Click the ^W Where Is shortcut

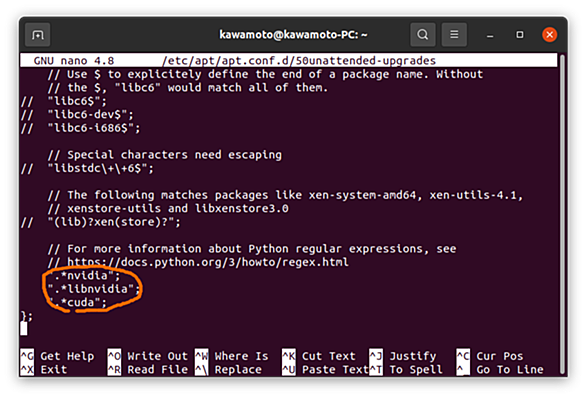coord(232,356)
